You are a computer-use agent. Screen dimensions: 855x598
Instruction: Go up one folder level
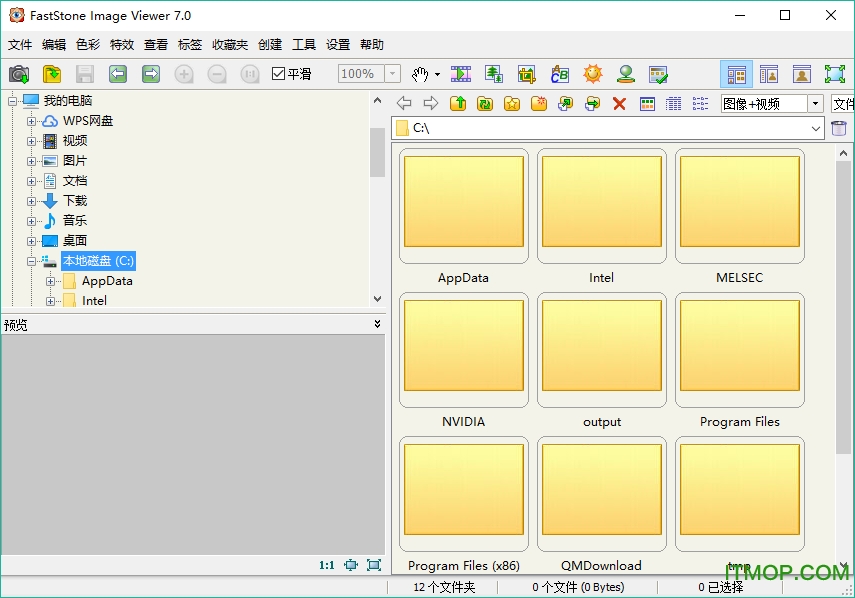[x=457, y=103]
